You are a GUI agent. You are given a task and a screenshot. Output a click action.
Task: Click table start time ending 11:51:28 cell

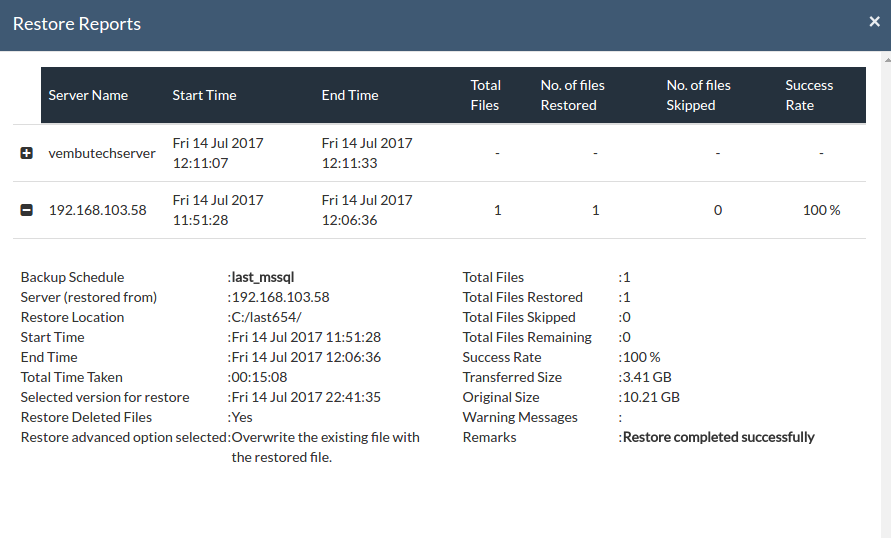[218, 210]
